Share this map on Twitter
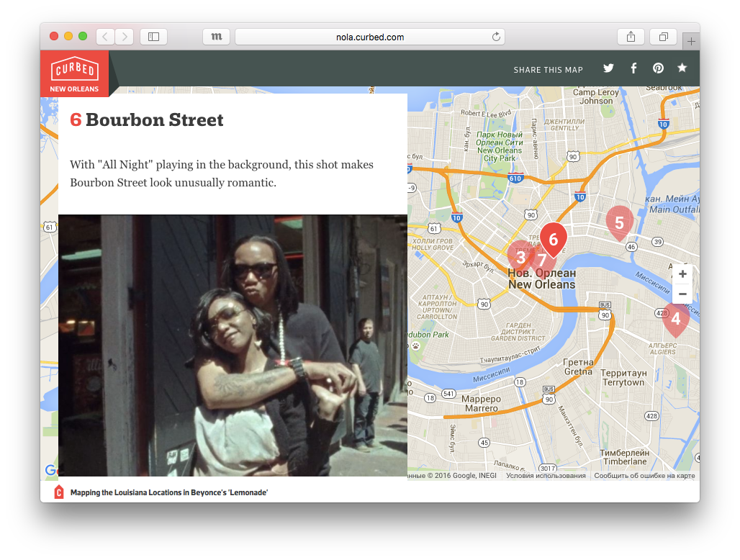The image size is (740, 560). [x=608, y=68]
